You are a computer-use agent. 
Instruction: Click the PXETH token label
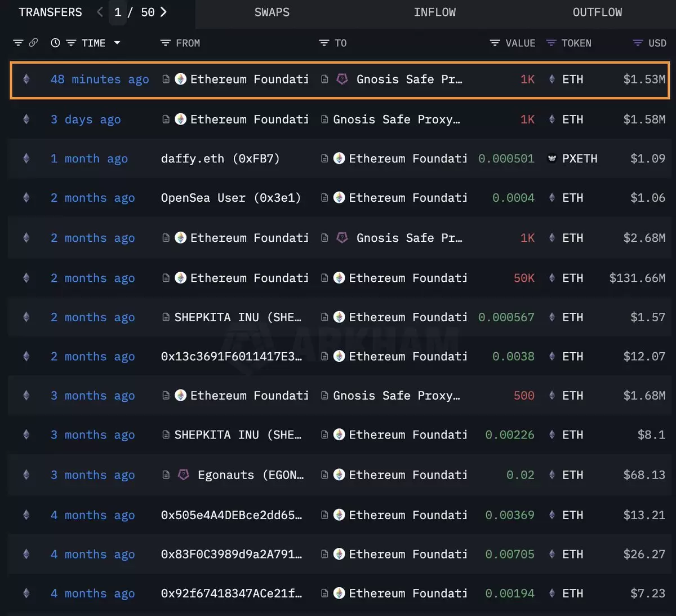tap(580, 158)
